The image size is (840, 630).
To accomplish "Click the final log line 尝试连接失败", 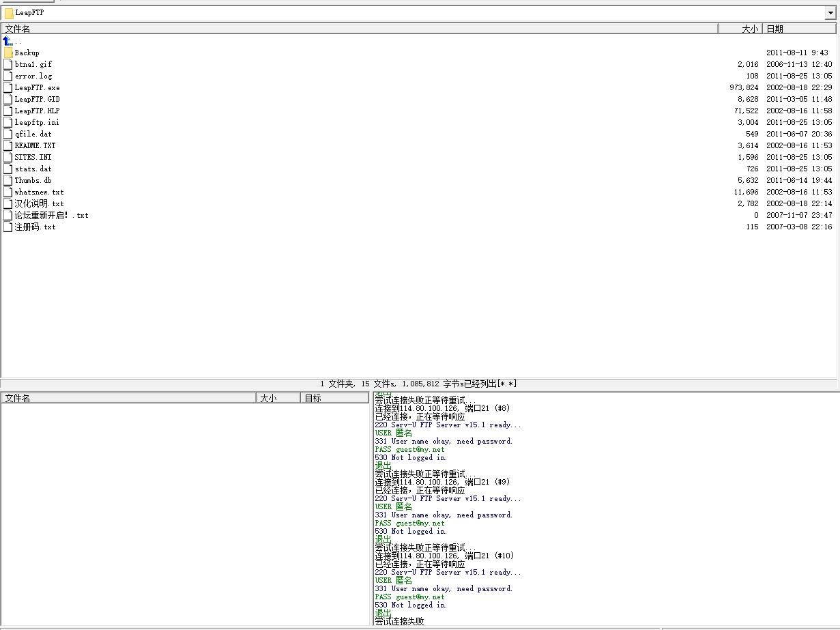I will point(399,621).
